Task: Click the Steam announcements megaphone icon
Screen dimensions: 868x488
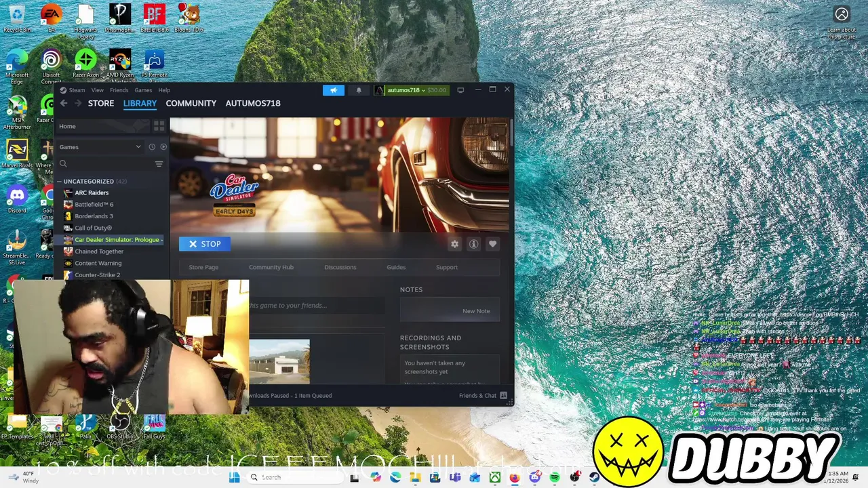Action: [333, 90]
